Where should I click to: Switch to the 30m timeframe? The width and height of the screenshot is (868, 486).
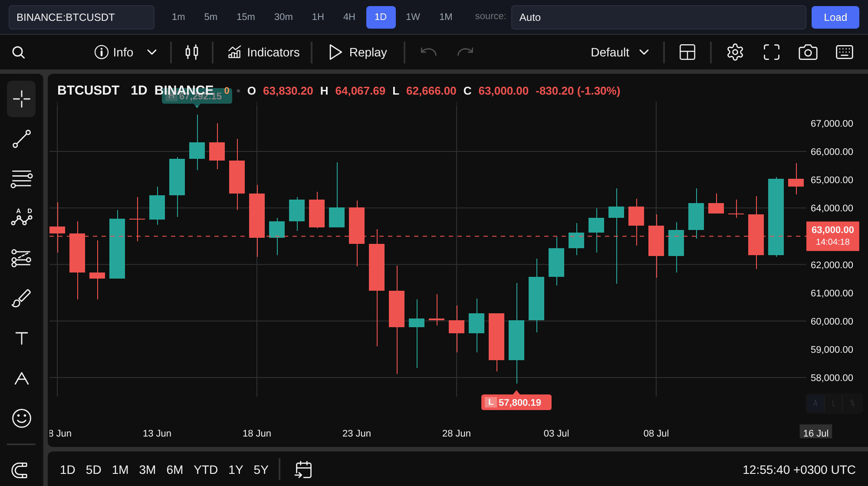[283, 17]
